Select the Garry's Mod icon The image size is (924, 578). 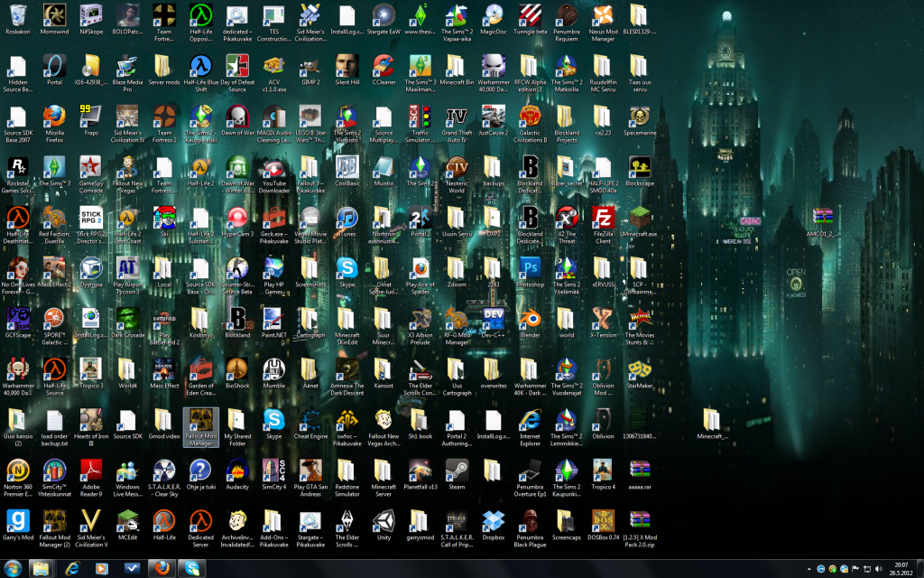[x=18, y=527]
